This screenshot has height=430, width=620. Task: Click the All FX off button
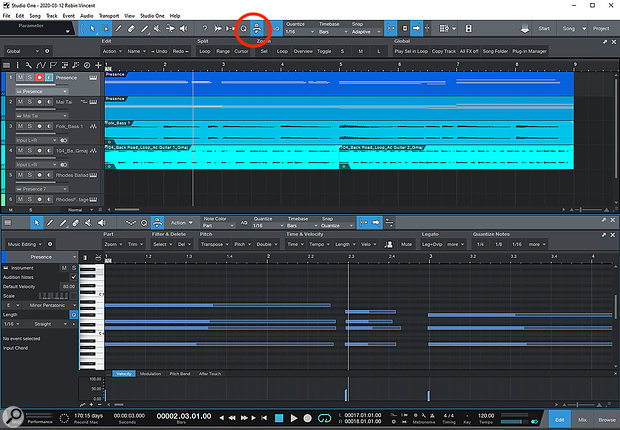(469, 51)
